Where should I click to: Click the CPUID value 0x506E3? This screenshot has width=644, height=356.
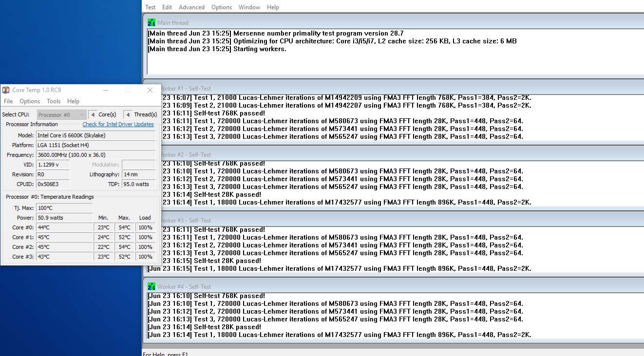coord(53,184)
